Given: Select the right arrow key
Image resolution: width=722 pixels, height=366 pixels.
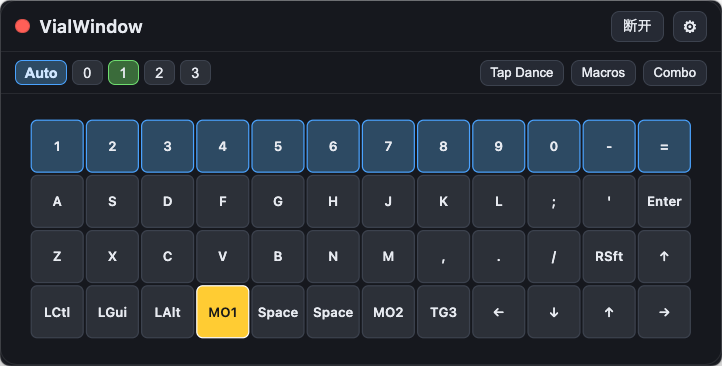Looking at the screenshot, I should click(x=664, y=312).
